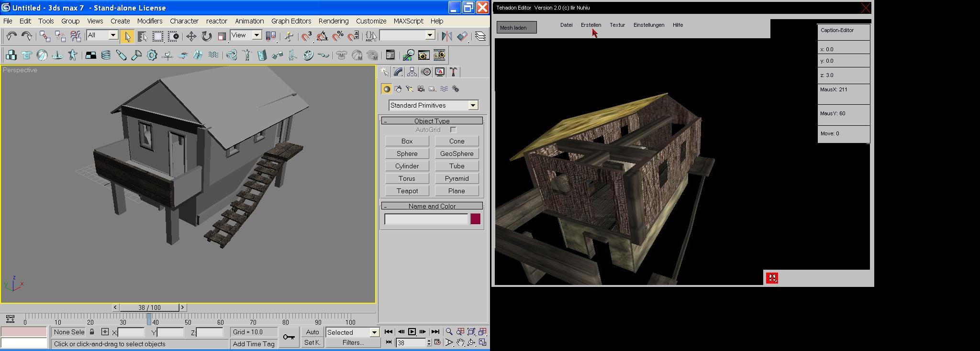Viewport: 980px width, 351px height.
Task: Click the Mirror tool icon
Action: click(x=446, y=36)
